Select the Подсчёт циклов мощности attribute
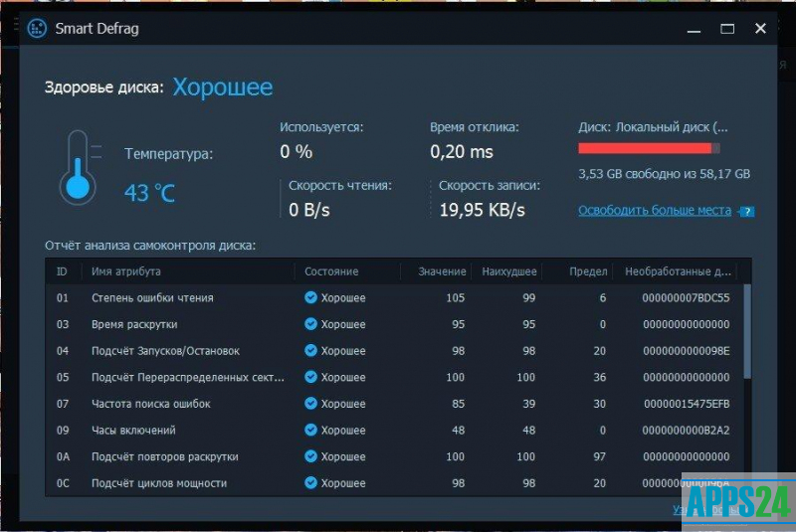 159,483
